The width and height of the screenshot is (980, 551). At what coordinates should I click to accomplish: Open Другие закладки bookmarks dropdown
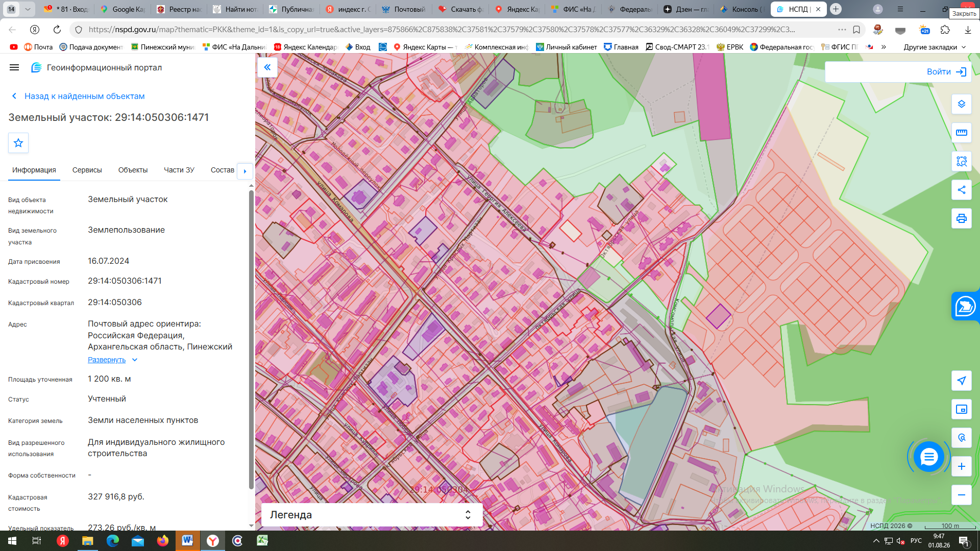click(x=935, y=47)
